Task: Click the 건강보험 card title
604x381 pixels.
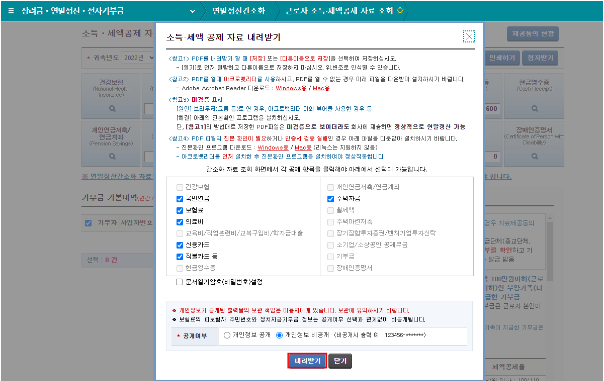Action: [111, 82]
